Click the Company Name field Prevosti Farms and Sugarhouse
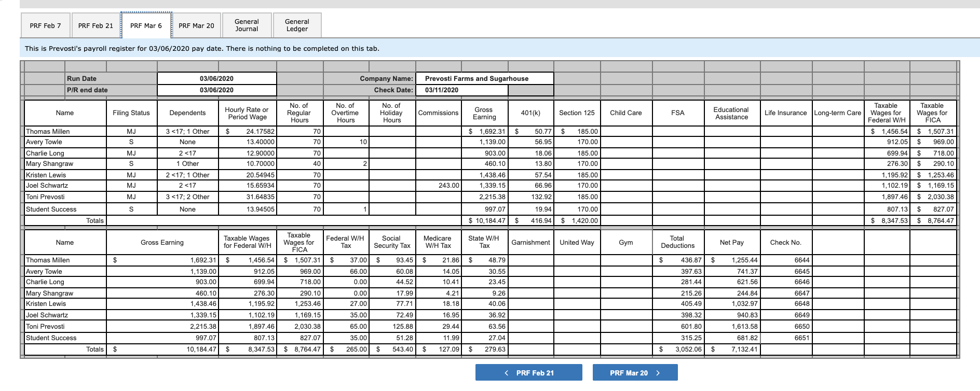This screenshot has width=980, height=391. (485, 78)
